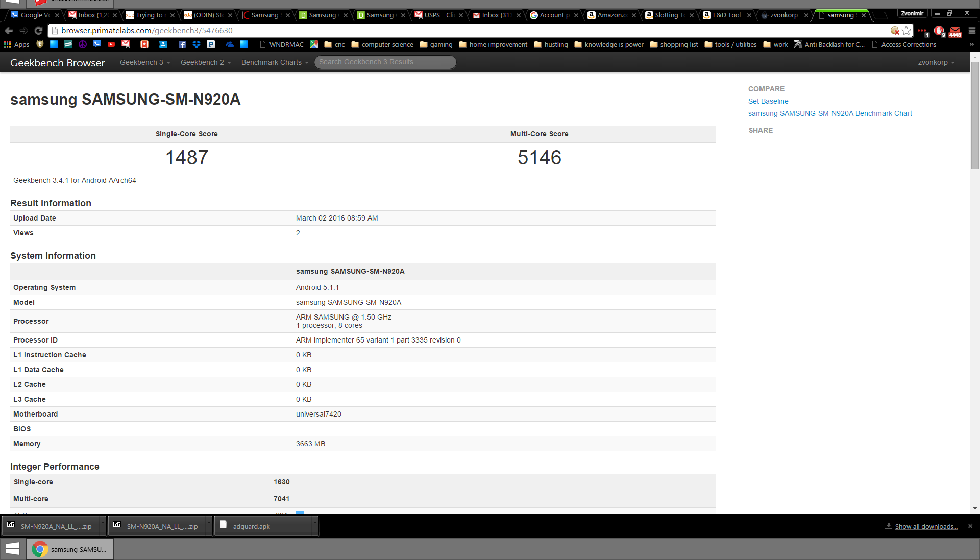The width and height of the screenshot is (980, 560).
Task: Switch to the (ODIN) xda tab
Action: (208, 15)
